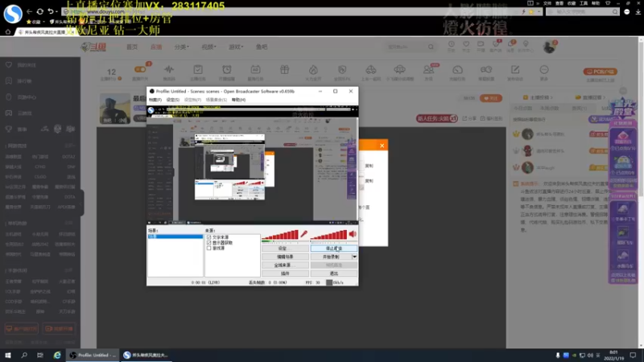The height and width of the screenshot is (362, 644).
Task: Expand the Douyu 分类 category dropdown
Action: [182, 47]
